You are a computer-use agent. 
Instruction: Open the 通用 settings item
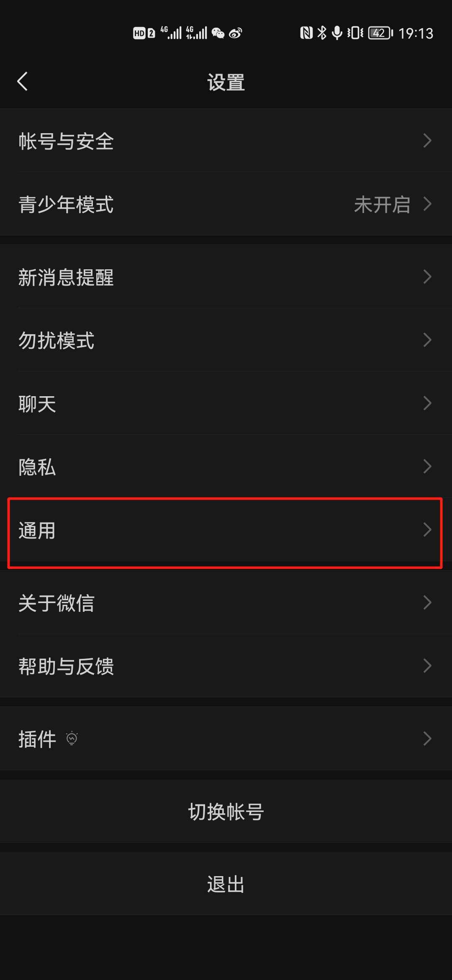click(x=226, y=530)
